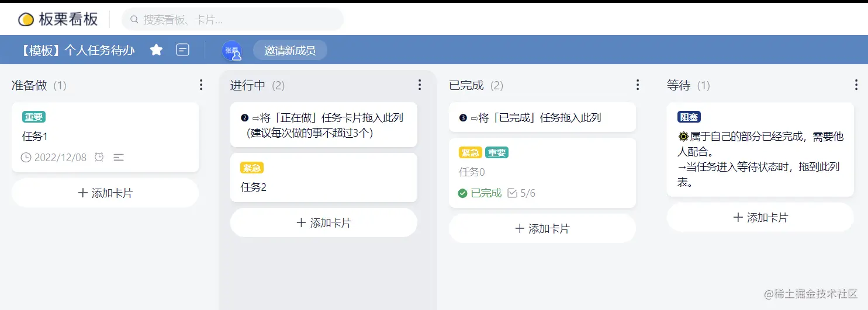Click the 板栗看板 logo icon
The image size is (868, 310).
pyautogui.click(x=26, y=20)
